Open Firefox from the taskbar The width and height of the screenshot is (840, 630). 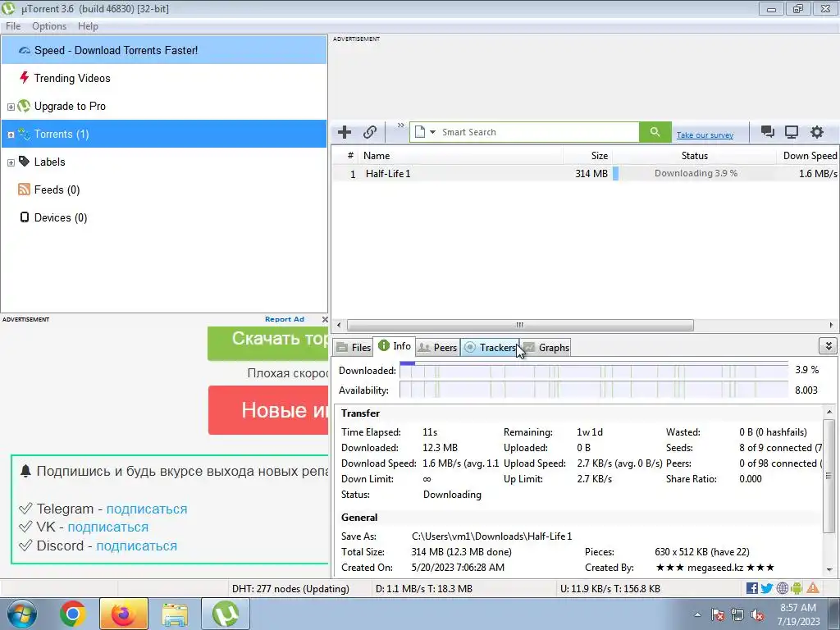point(123,614)
